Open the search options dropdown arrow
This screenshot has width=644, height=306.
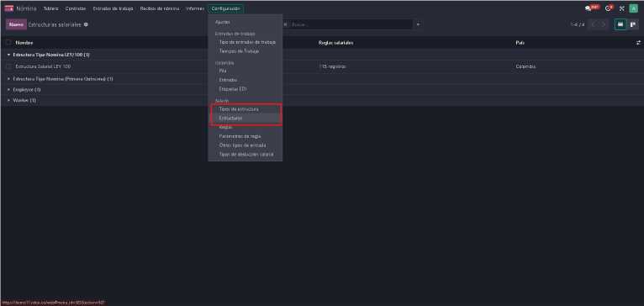(418, 24)
